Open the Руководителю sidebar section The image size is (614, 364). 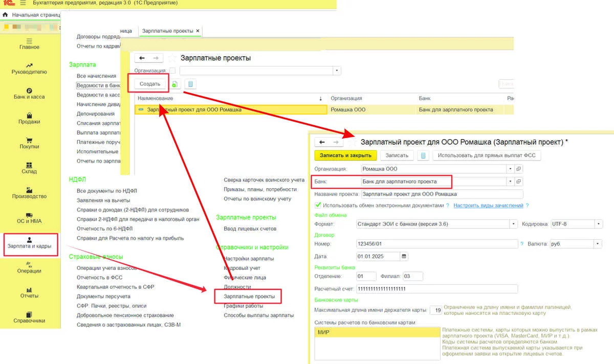tap(29, 69)
